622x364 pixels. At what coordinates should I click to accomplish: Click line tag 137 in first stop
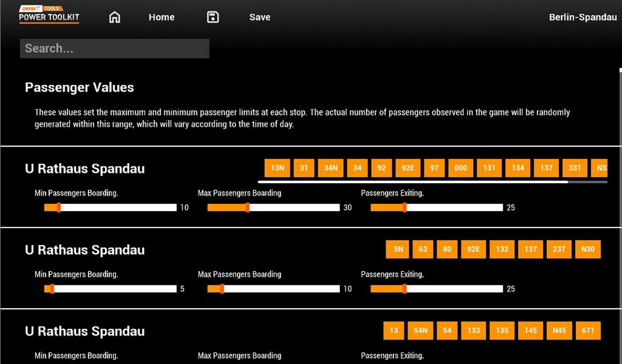click(546, 168)
